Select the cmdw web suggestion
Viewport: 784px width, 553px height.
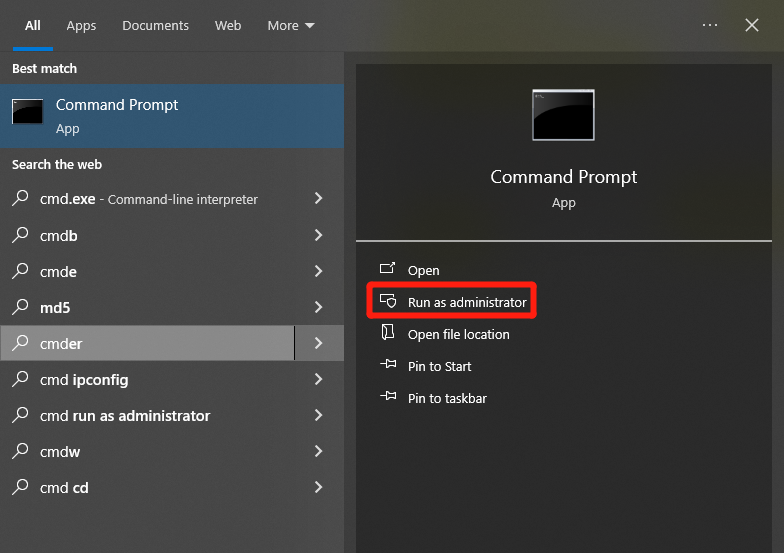click(x=147, y=452)
